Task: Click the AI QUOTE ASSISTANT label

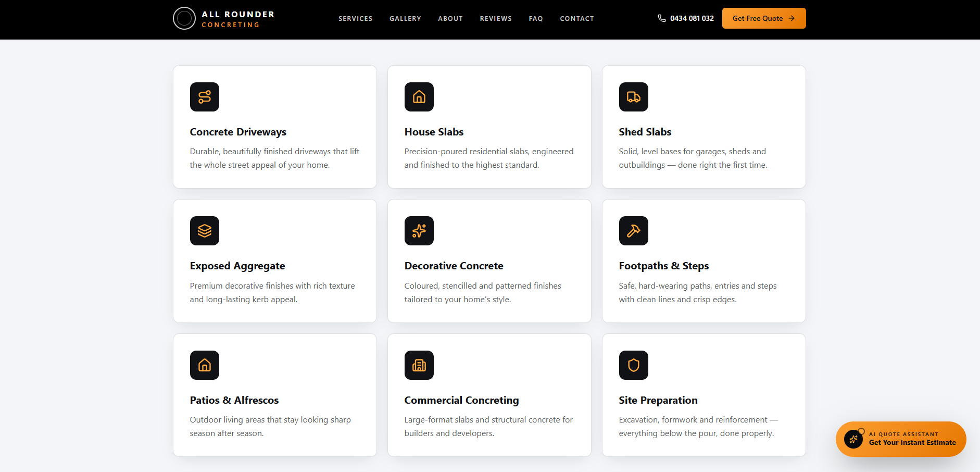Action: [903, 434]
